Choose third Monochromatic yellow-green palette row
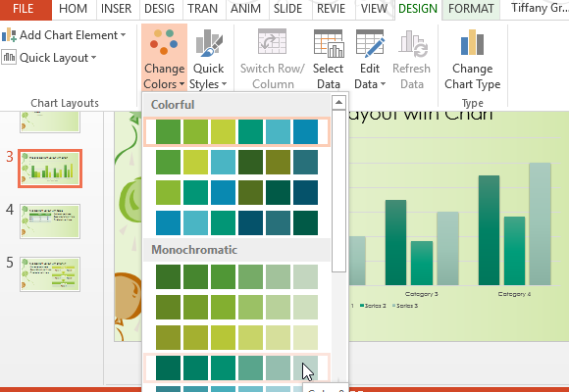Screen dimensions: 569x392 coord(236,337)
